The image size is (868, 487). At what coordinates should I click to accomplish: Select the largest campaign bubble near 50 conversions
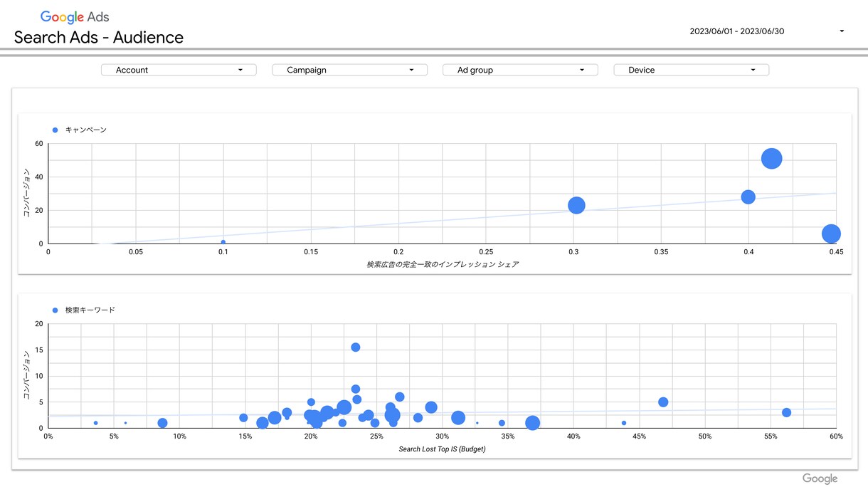point(772,159)
